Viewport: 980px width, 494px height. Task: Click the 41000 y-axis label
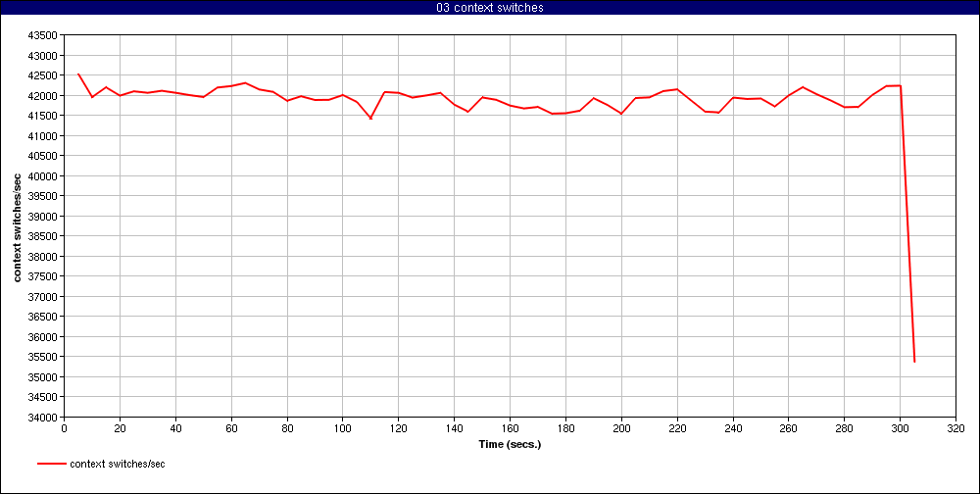[44, 135]
